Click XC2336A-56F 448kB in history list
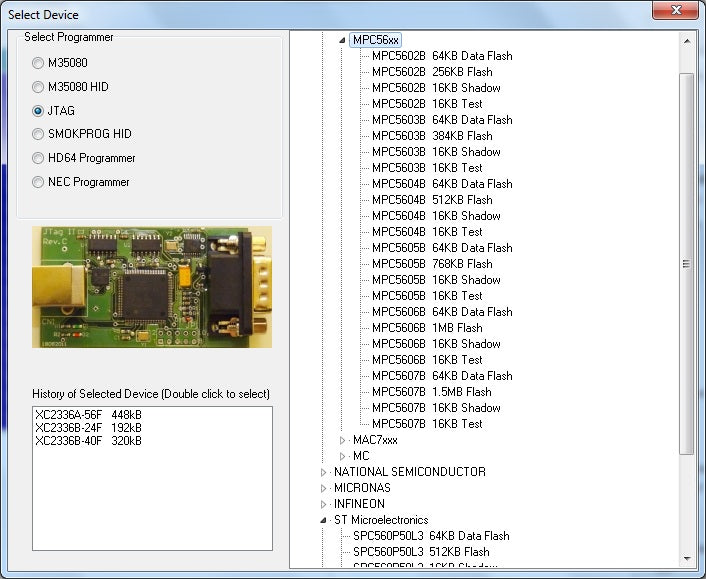Viewport: 706px width, 579px height. [x=88, y=414]
